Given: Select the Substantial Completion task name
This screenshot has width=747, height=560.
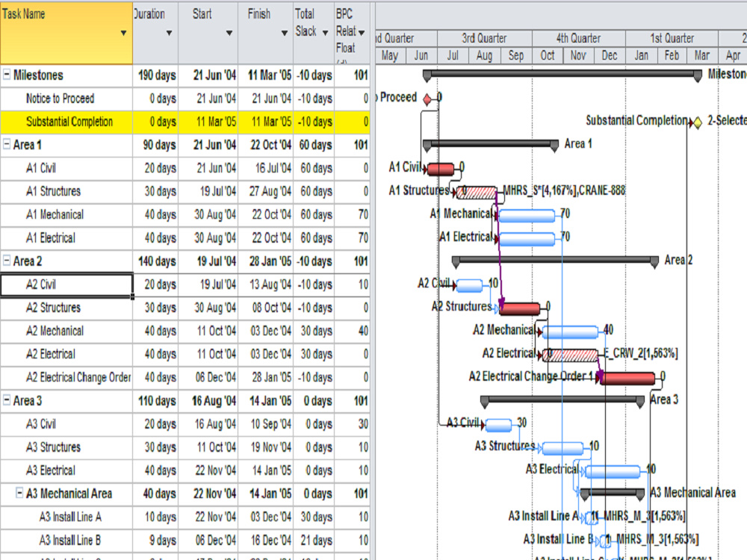Looking at the screenshot, I should click(69, 122).
